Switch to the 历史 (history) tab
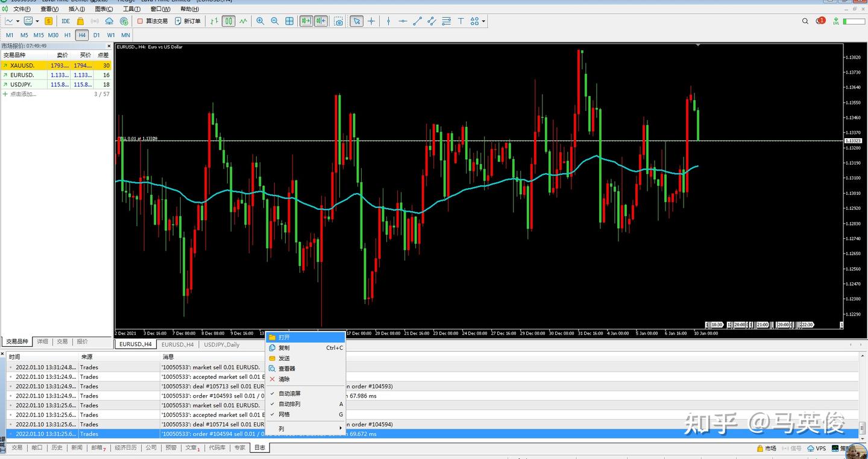The image size is (868, 459). (x=57, y=448)
